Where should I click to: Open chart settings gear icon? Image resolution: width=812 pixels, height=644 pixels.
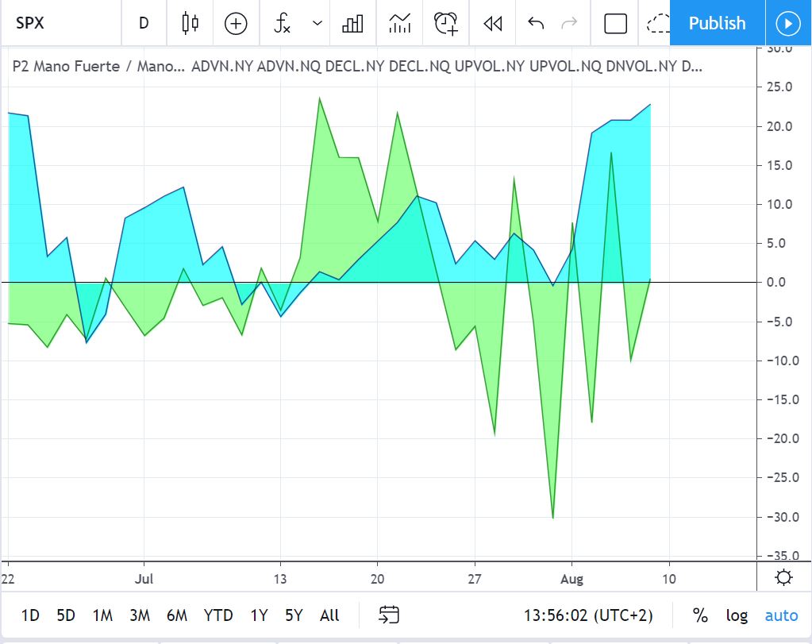click(x=784, y=577)
